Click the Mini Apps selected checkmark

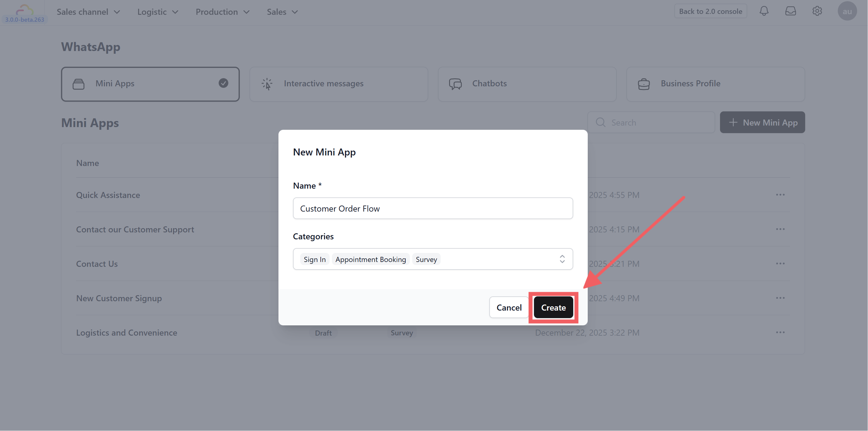[x=223, y=83]
